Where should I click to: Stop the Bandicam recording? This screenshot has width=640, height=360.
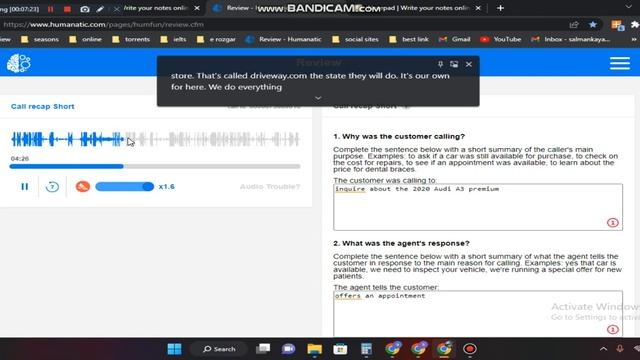pos(68,9)
